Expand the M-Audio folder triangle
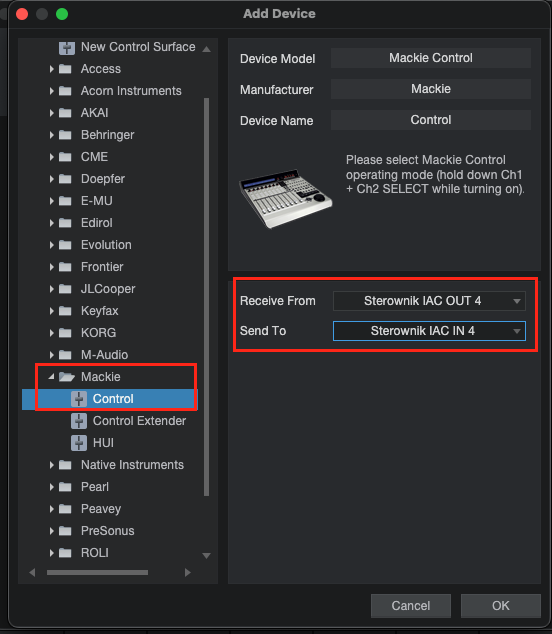The image size is (552, 634). (51, 355)
